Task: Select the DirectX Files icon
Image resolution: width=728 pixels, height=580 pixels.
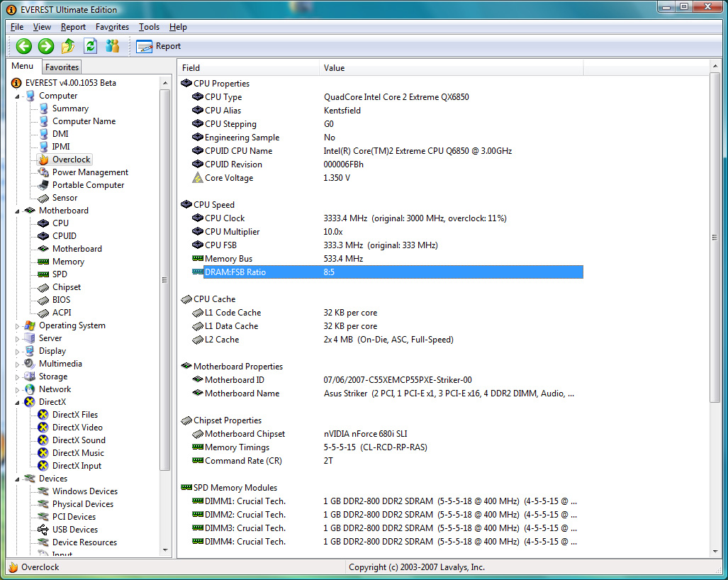Action: click(x=43, y=415)
